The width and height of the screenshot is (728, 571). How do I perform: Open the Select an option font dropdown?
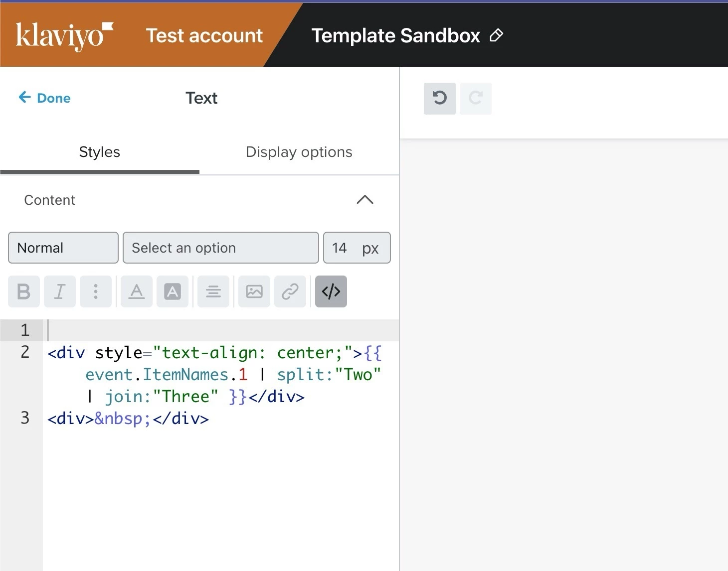(221, 248)
